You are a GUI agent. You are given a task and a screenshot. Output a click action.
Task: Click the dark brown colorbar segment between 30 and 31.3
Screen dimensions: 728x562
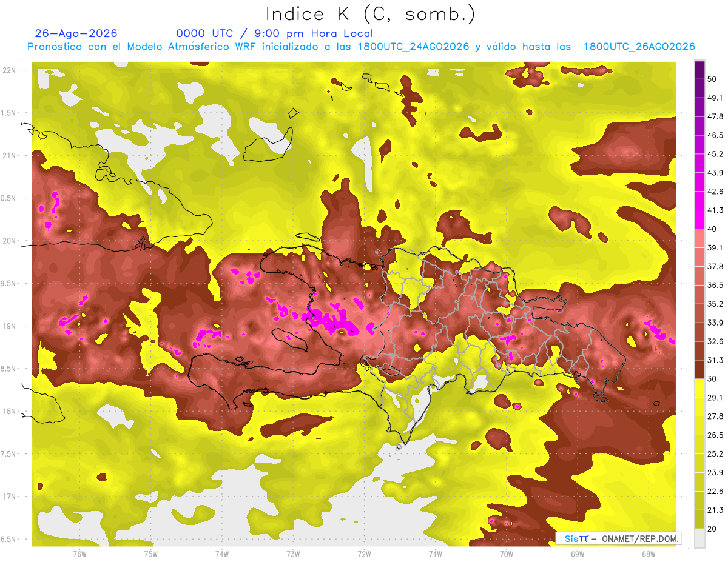[699, 370]
